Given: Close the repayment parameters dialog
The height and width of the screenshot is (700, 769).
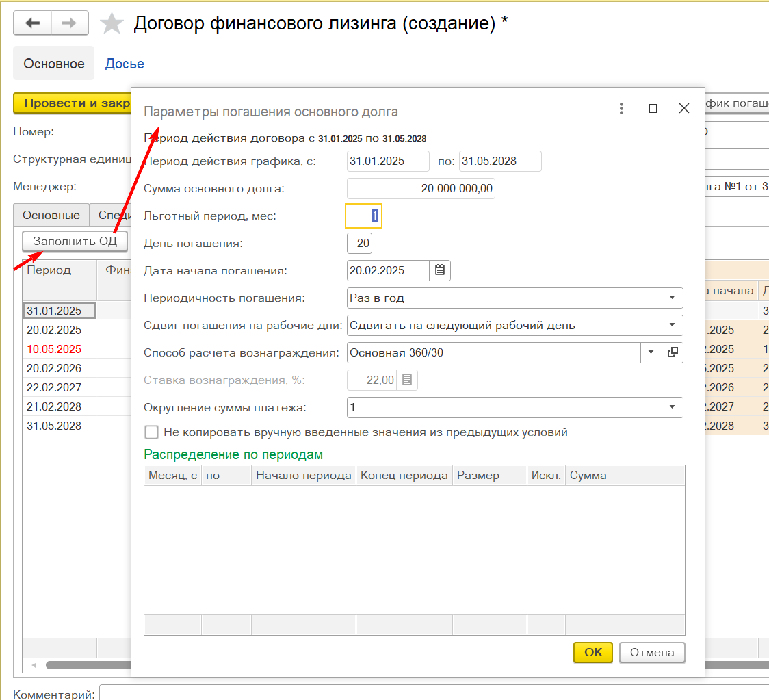Looking at the screenshot, I should [684, 108].
